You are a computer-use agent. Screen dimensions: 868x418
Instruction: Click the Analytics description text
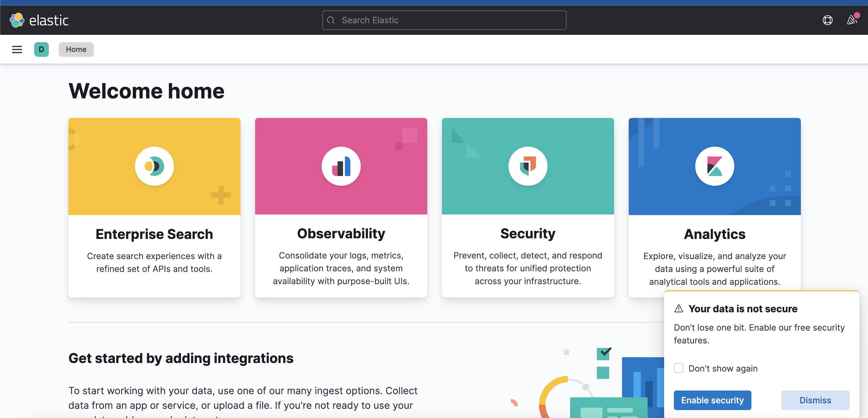pyautogui.click(x=715, y=269)
